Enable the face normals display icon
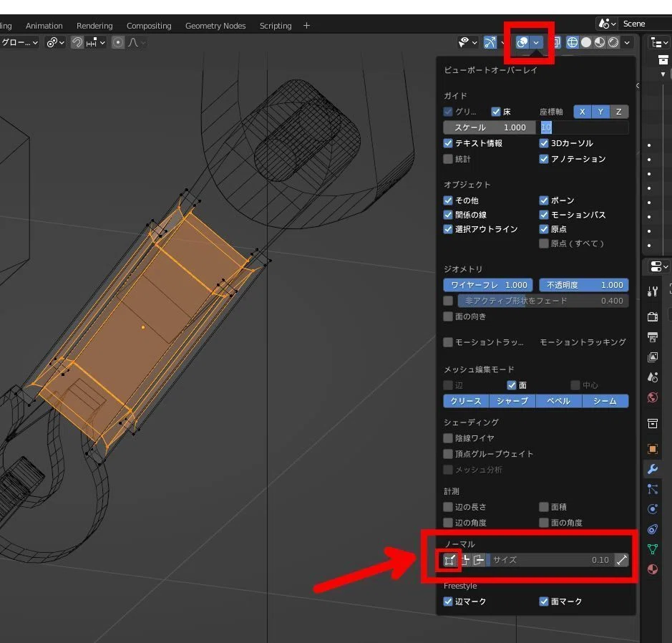Viewport: 672px width, 643px height. click(x=478, y=560)
